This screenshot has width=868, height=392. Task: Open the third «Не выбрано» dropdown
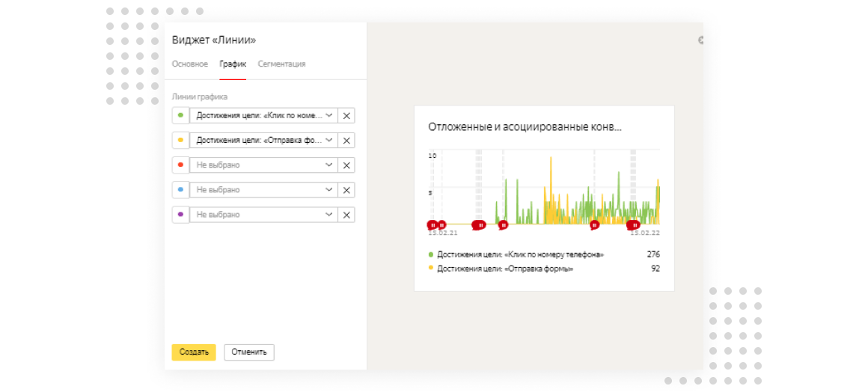pyautogui.click(x=263, y=215)
